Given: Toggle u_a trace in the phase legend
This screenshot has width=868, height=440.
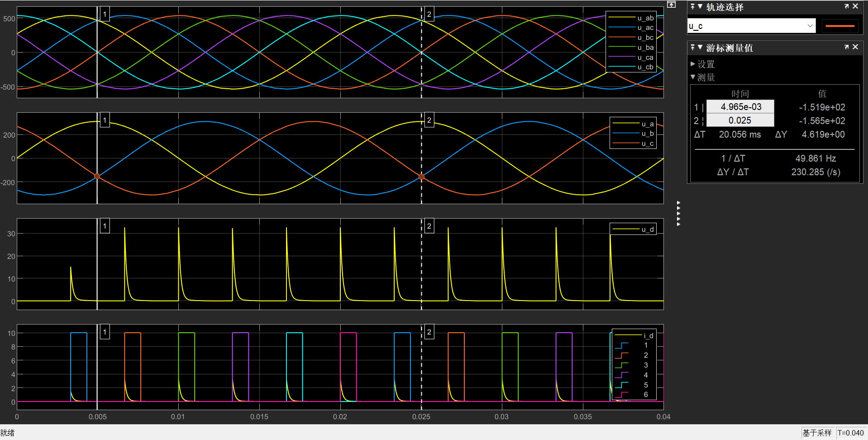Looking at the screenshot, I should coord(633,124).
